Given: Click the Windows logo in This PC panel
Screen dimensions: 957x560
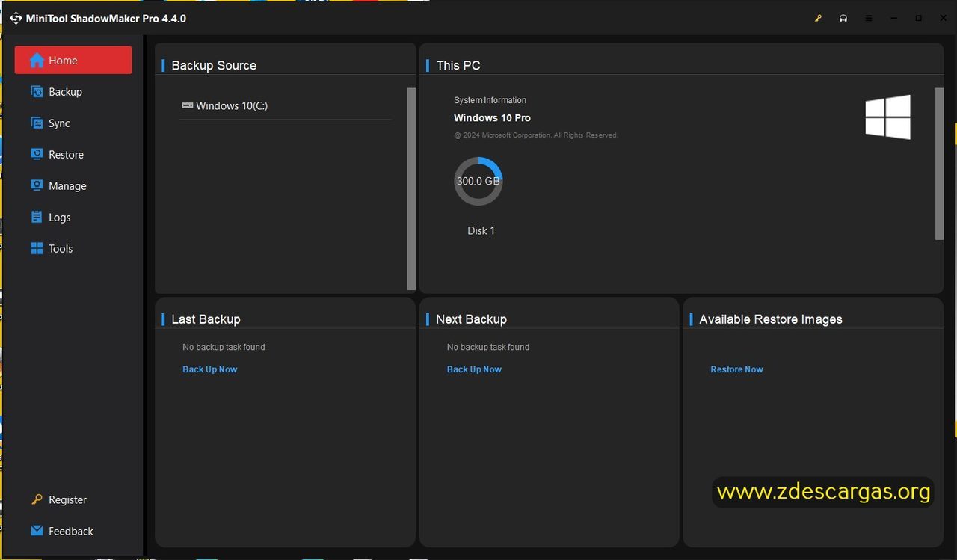Looking at the screenshot, I should pyautogui.click(x=888, y=117).
